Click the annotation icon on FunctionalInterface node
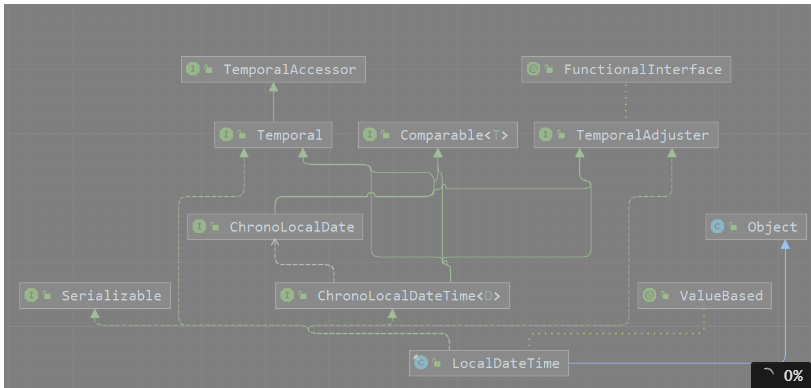The height and width of the screenshot is (388, 811). tap(533, 69)
